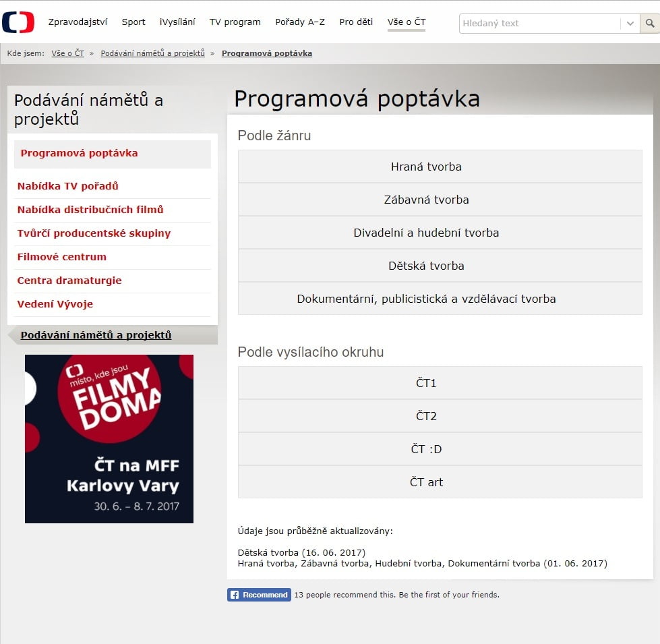Click the search magnifier icon
The height and width of the screenshot is (644, 660).
tap(649, 23)
